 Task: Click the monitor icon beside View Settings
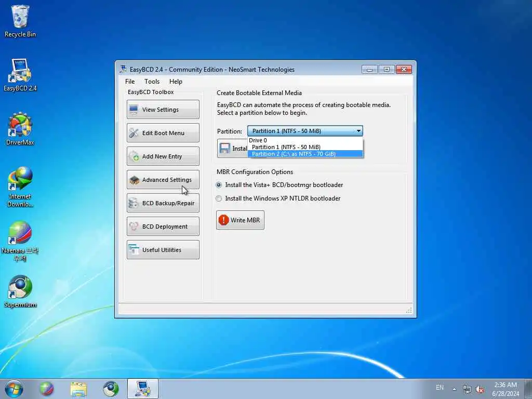coord(134,109)
